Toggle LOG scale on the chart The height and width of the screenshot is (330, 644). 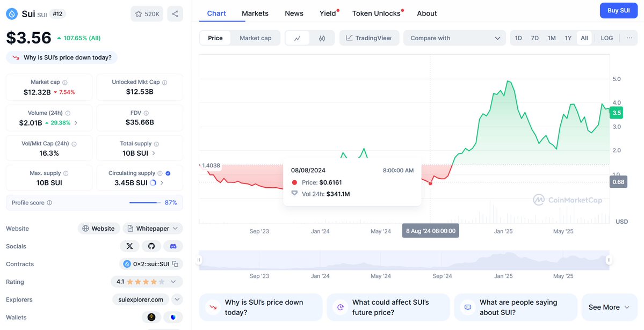coord(606,38)
